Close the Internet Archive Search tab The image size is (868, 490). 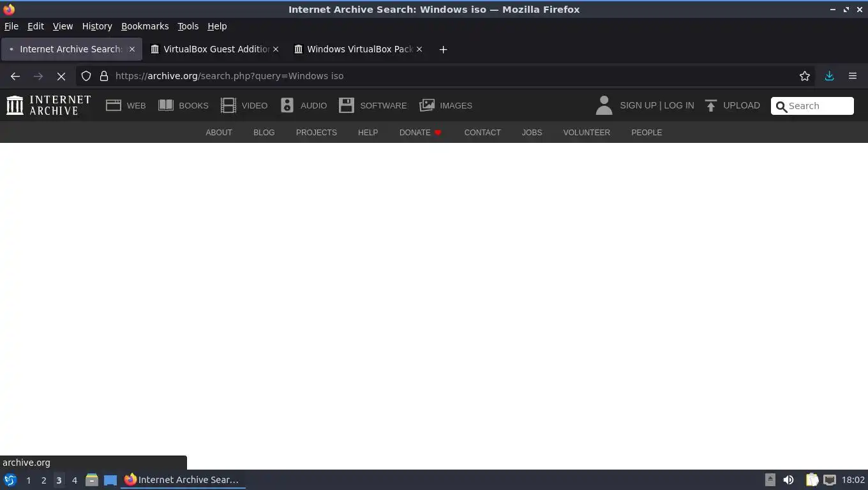(132, 49)
